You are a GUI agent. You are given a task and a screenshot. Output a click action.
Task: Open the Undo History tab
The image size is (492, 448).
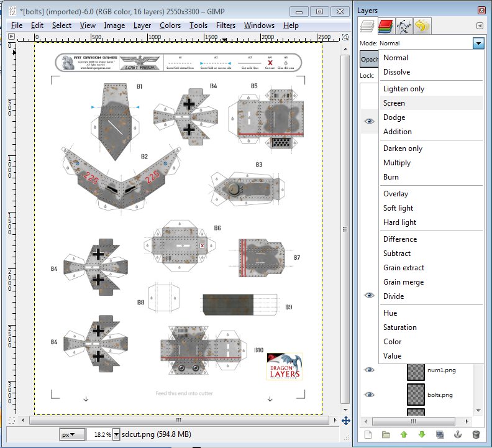(x=422, y=26)
